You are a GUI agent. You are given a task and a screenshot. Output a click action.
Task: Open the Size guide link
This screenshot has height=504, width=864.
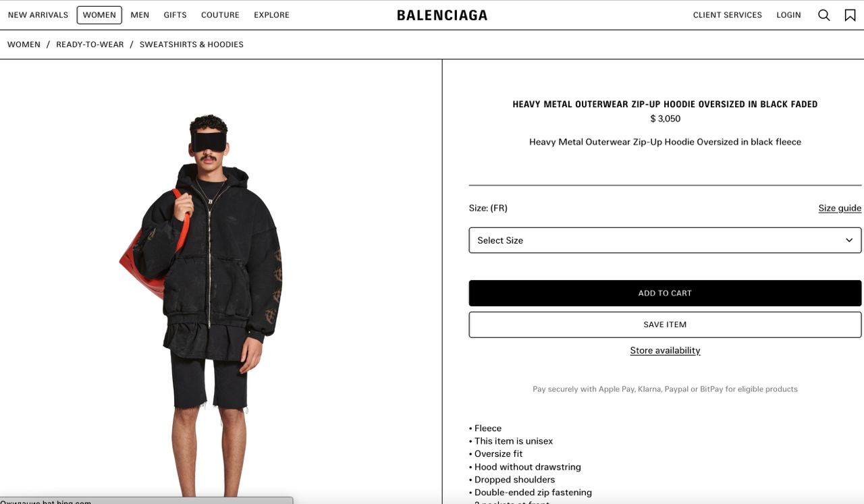click(840, 208)
